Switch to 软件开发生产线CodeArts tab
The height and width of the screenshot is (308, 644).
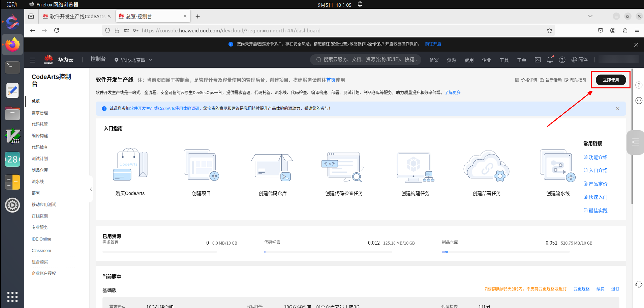pyautogui.click(x=76, y=16)
